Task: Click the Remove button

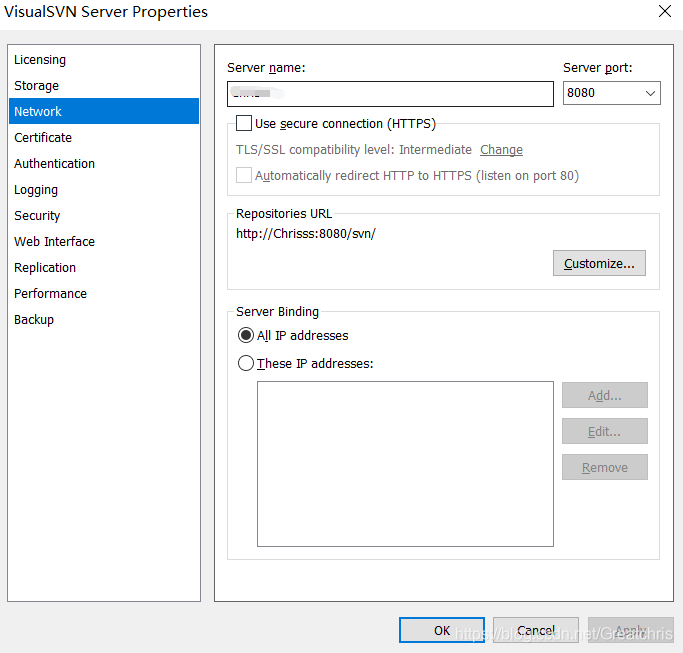Action: point(605,467)
